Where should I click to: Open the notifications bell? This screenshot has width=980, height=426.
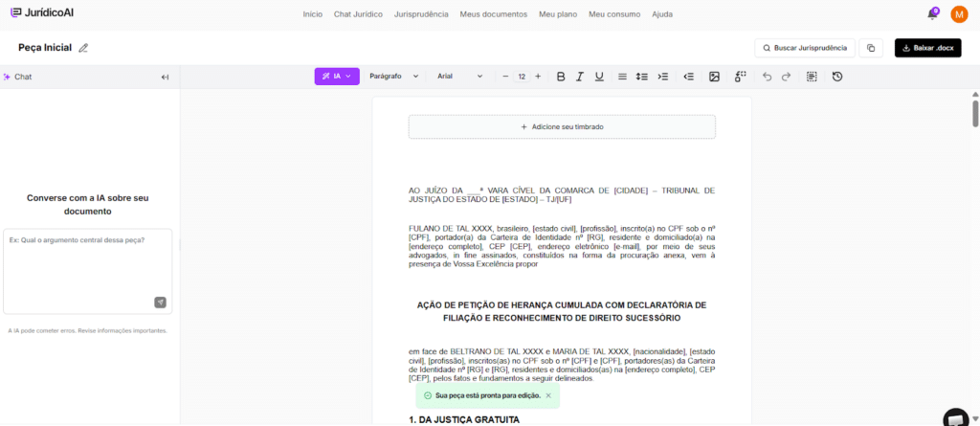[932, 13]
